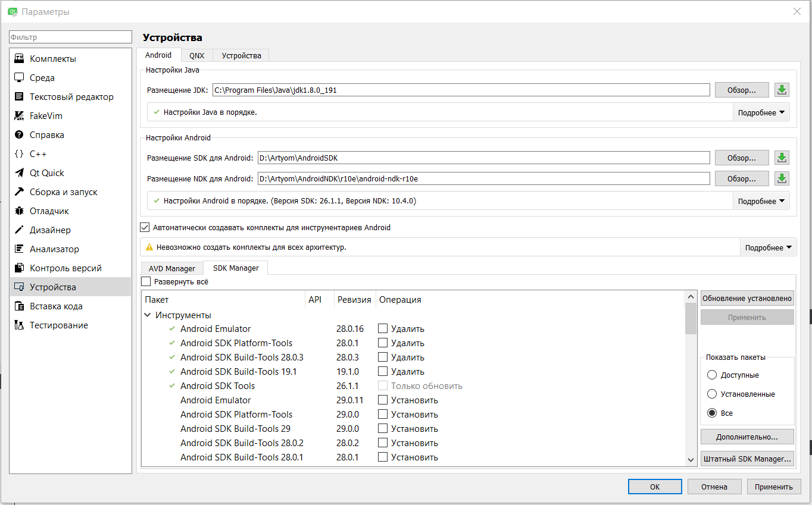Check Установить for SDK Platform-Tools 29.0.0
812x505 pixels.
point(383,414)
